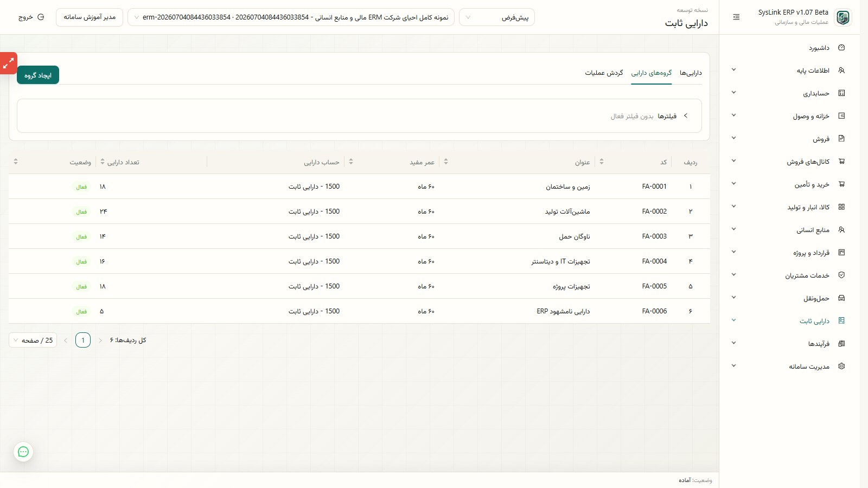Click the داشبورد dashboard icon
This screenshot has width=868, height=488.
[x=841, y=48]
